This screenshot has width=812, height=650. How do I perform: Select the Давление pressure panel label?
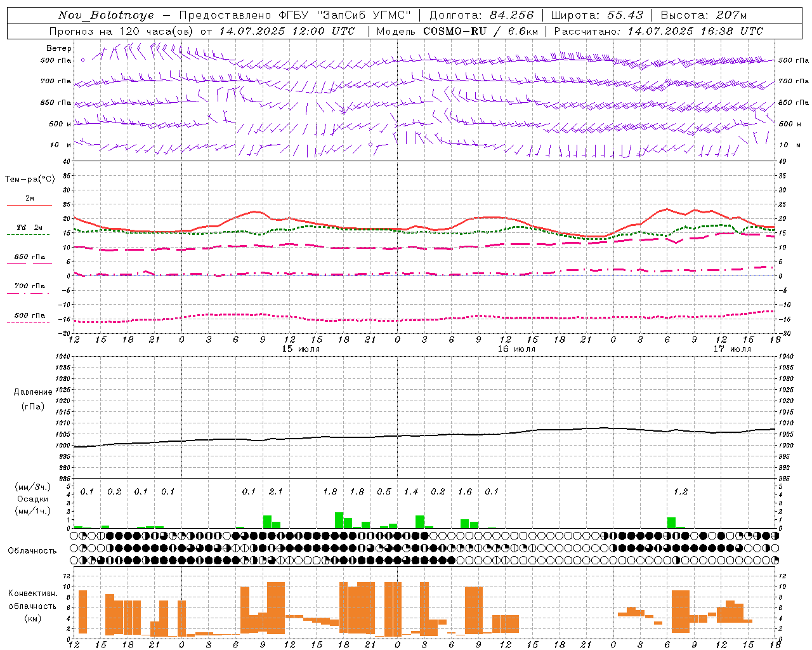33,392
